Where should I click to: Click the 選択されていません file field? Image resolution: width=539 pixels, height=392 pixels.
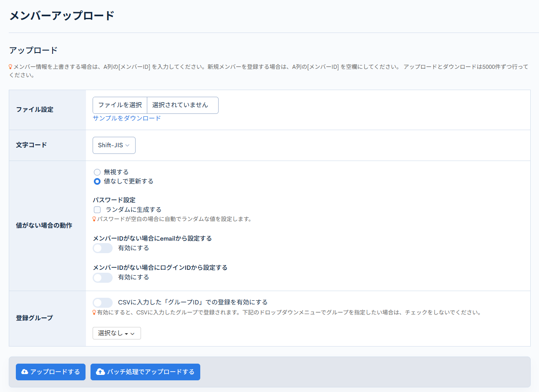click(182, 105)
